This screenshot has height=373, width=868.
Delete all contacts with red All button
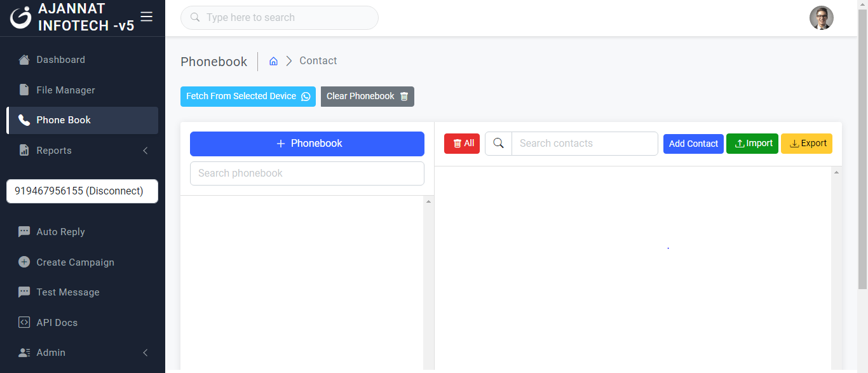pos(462,144)
